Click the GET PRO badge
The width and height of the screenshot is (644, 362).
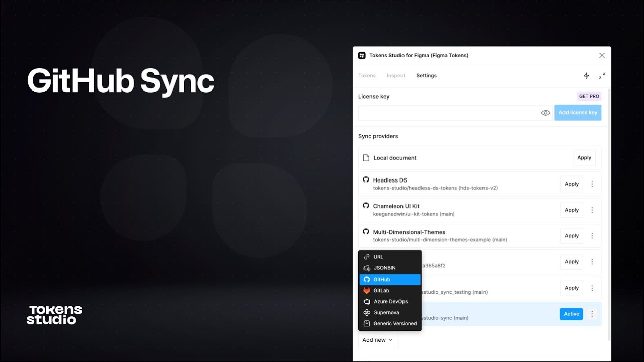coord(589,96)
